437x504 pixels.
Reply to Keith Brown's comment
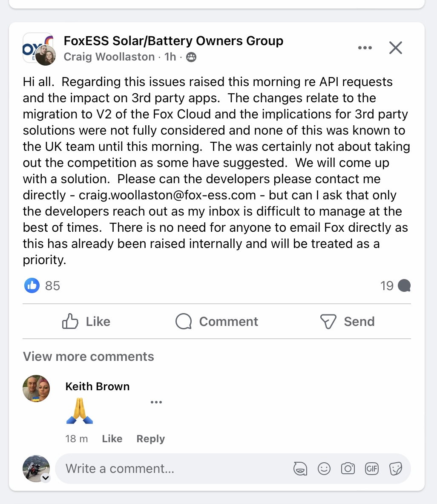click(150, 439)
